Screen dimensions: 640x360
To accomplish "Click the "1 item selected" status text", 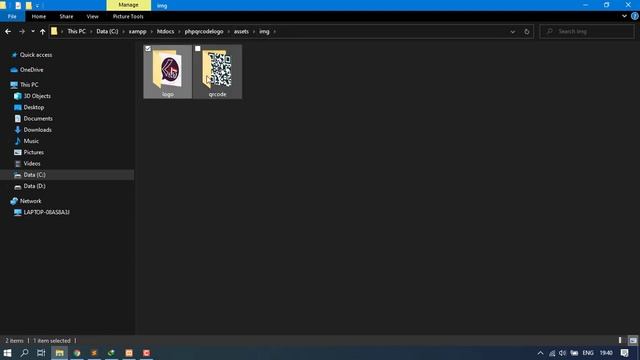I will coord(52,340).
